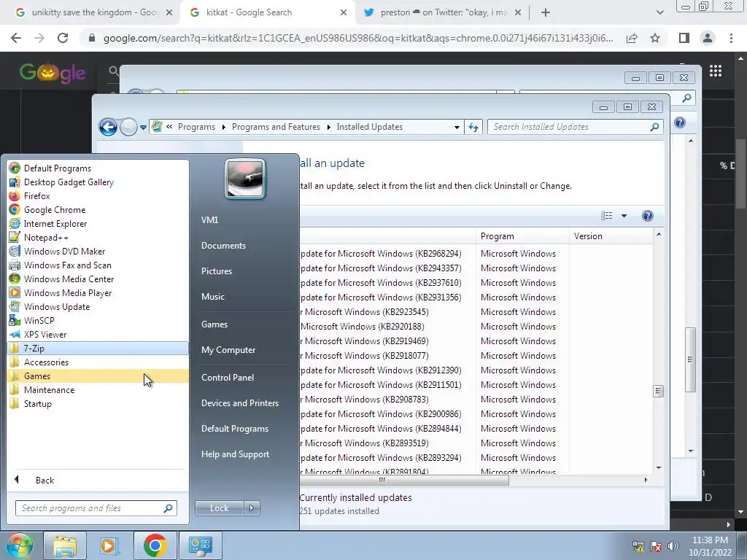
Task: Open the recent pages dropdown arrow
Action: pyautogui.click(x=143, y=128)
